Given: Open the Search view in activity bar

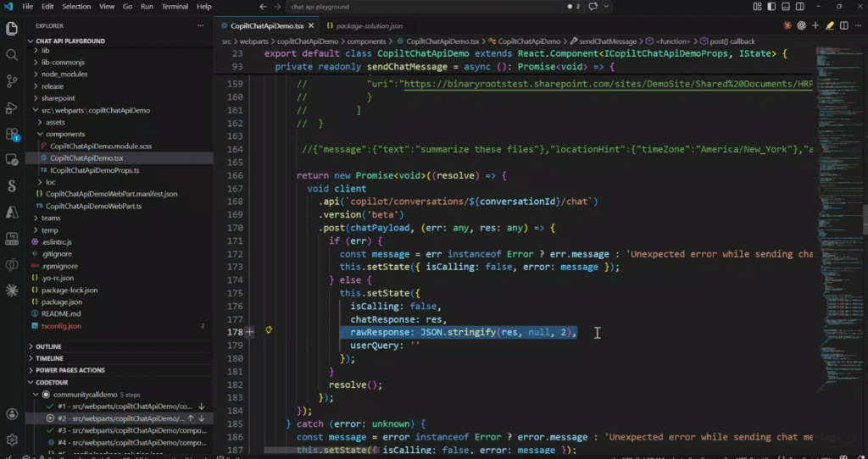Looking at the screenshot, I should (12, 55).
